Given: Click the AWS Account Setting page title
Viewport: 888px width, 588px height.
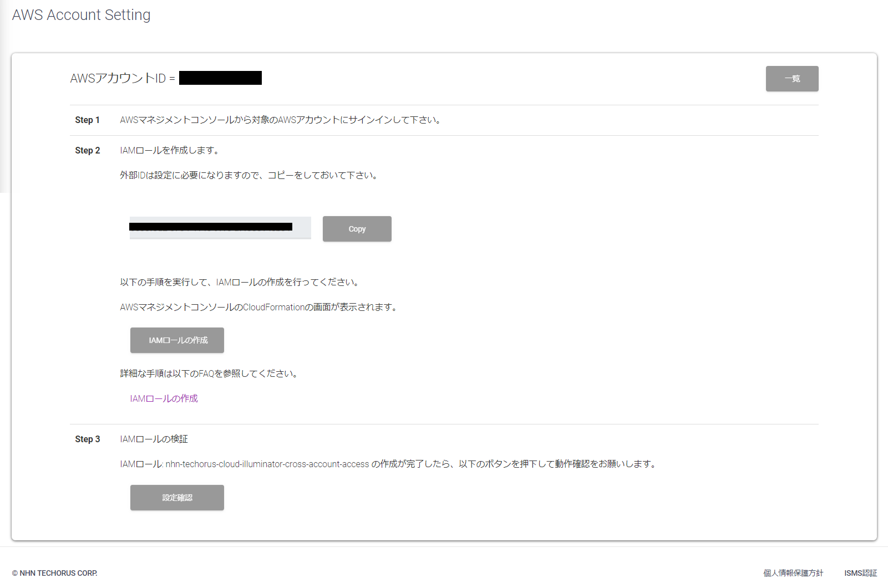Looking at the screenshot, I should (81, 15).
